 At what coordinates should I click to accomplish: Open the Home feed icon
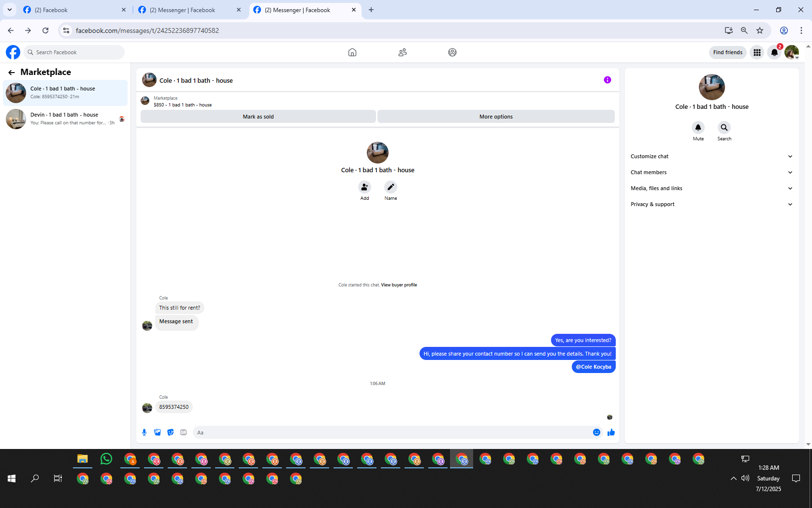pyautogui.click(x=352, y=52)
